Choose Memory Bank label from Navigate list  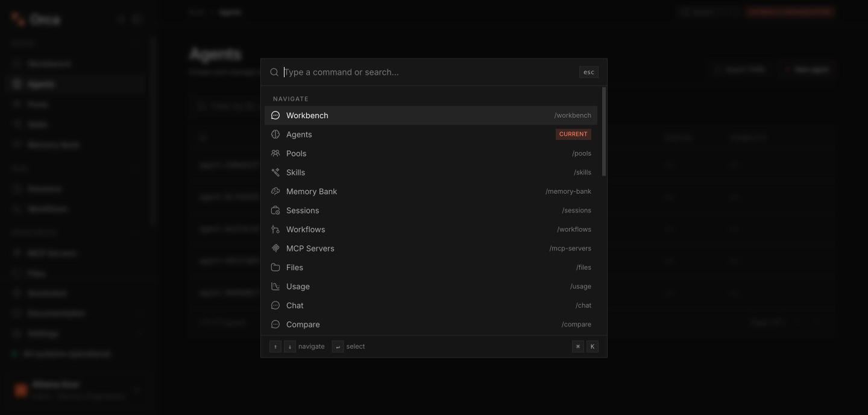click(312, 191)
